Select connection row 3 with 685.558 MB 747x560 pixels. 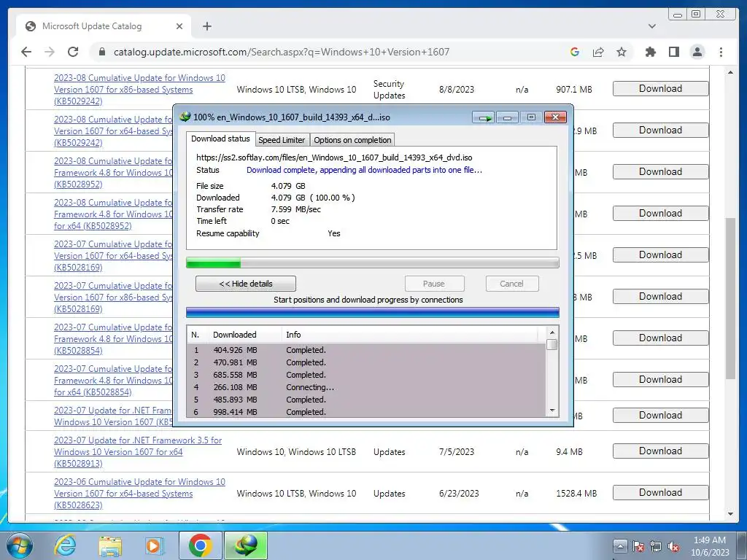[x=366, y=375]
